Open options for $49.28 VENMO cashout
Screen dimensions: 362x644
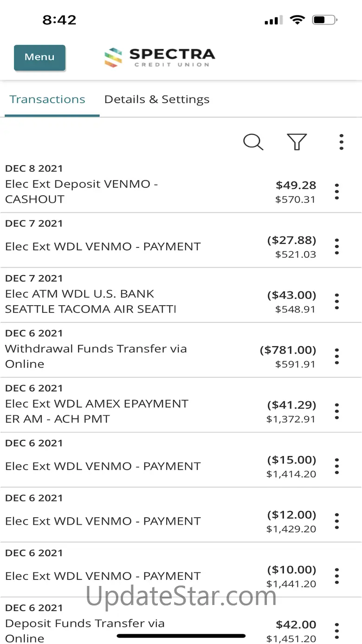337,192
